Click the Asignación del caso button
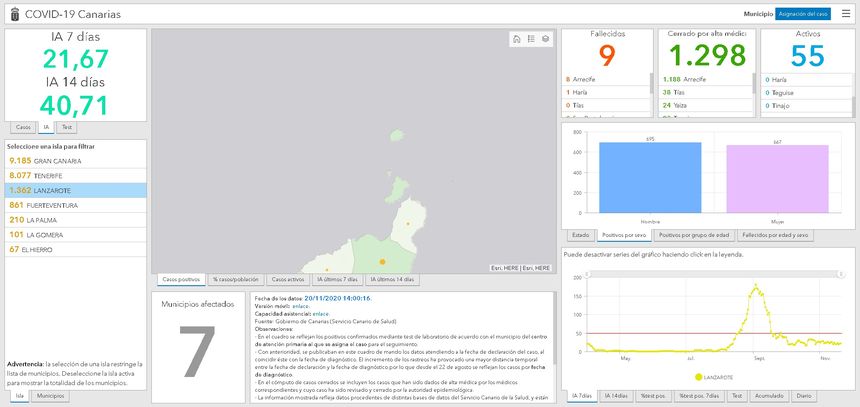The image size is (860, 407). click(x=803, y=14)
